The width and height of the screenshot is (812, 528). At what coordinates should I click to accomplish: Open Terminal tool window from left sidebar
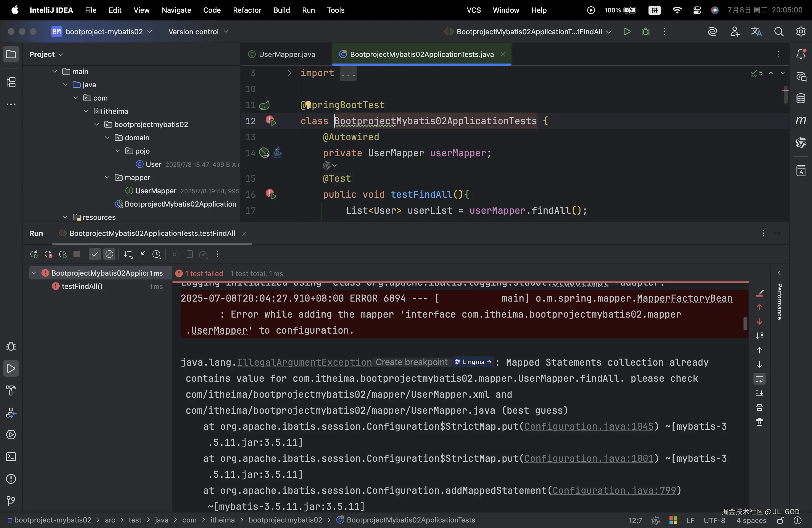tap(11, 457)
